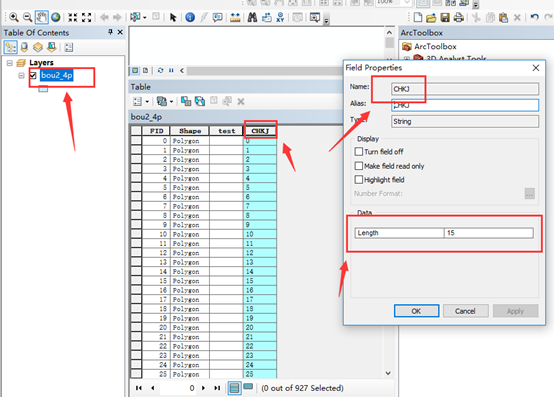554x397 pixels.
Task: Switch to Data View button
Action: (135, 70)
